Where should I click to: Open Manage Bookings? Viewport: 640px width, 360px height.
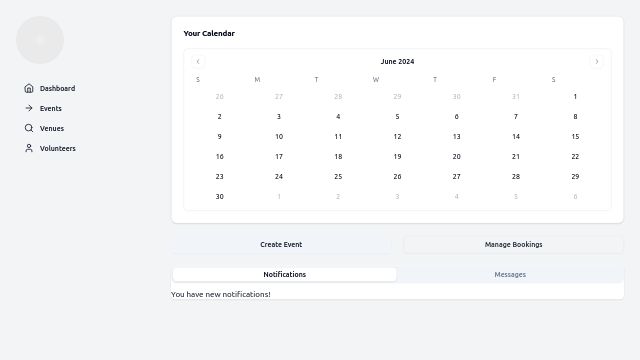coord(513,244)
